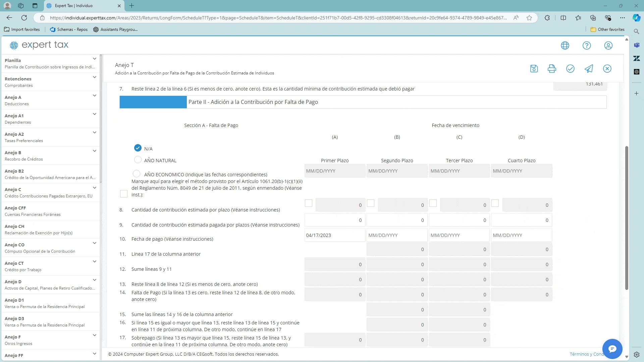Tick the line 8 Primer Plazo checkbox
The image size is (644, 362).
click(309, 203)
